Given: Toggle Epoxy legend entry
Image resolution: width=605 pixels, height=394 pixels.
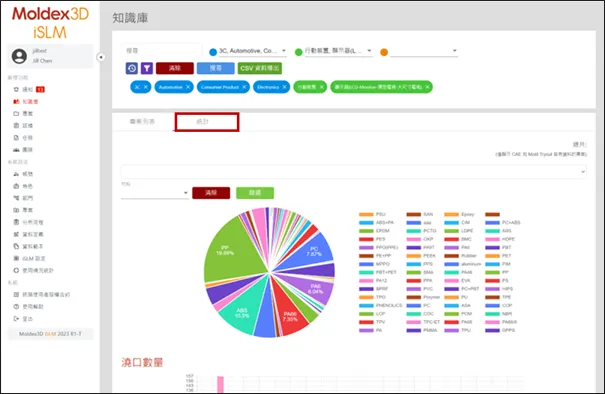Looking at the screenshot, I should point(459,214).
